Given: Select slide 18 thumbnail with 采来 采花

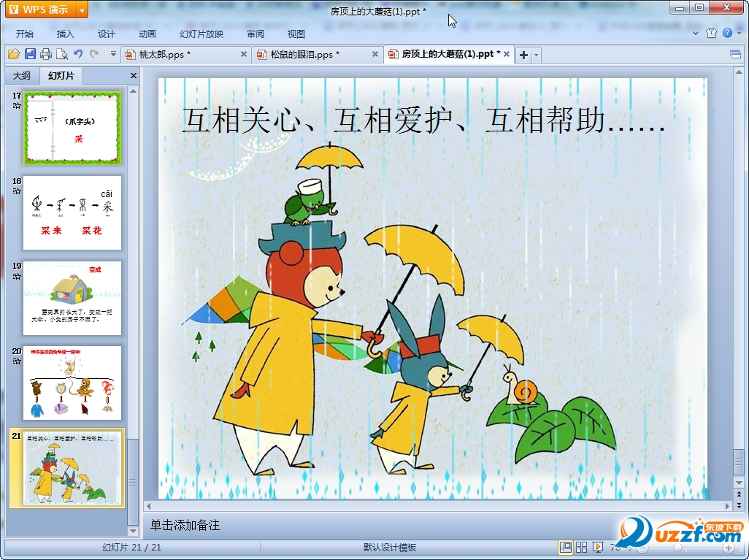Looking at the screenshot, I should 72,212.
